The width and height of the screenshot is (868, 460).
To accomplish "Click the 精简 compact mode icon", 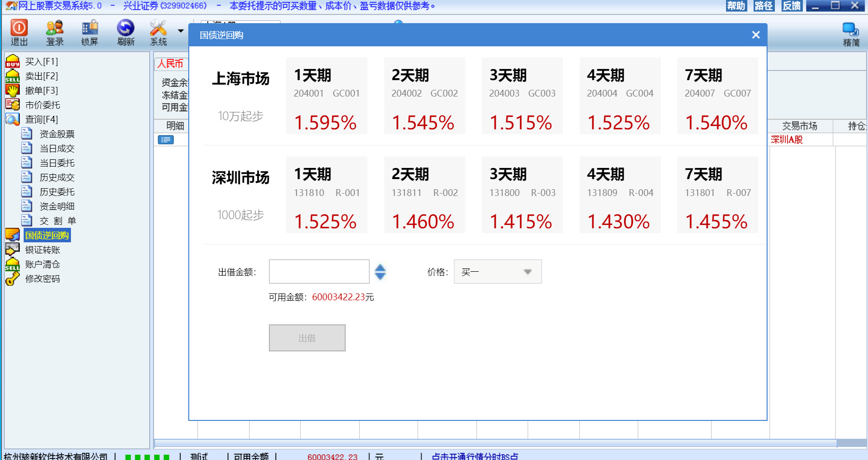I will tap(851, 34).
